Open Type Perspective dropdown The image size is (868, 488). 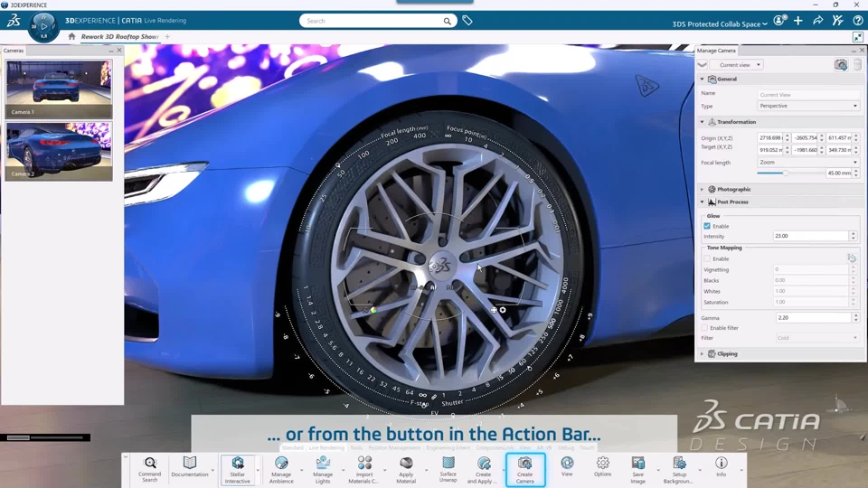808,106
